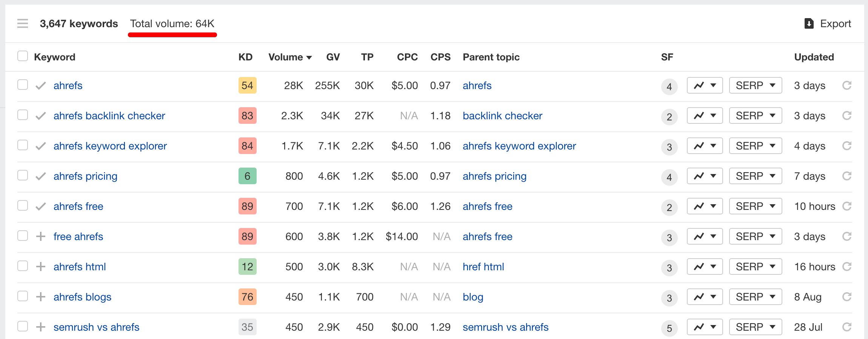The height and width of the screenshot is (339, 868).
Task: Click checkmark icon next to 'ahrefs'
Action: 41,86
